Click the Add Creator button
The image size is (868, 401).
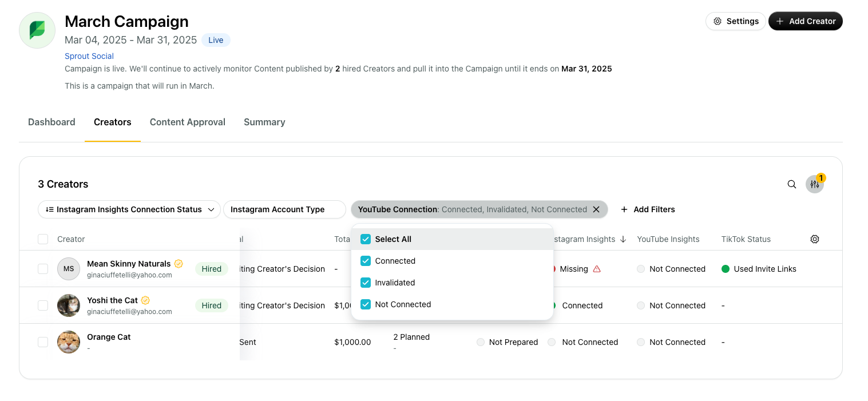[x=805, y=21]
